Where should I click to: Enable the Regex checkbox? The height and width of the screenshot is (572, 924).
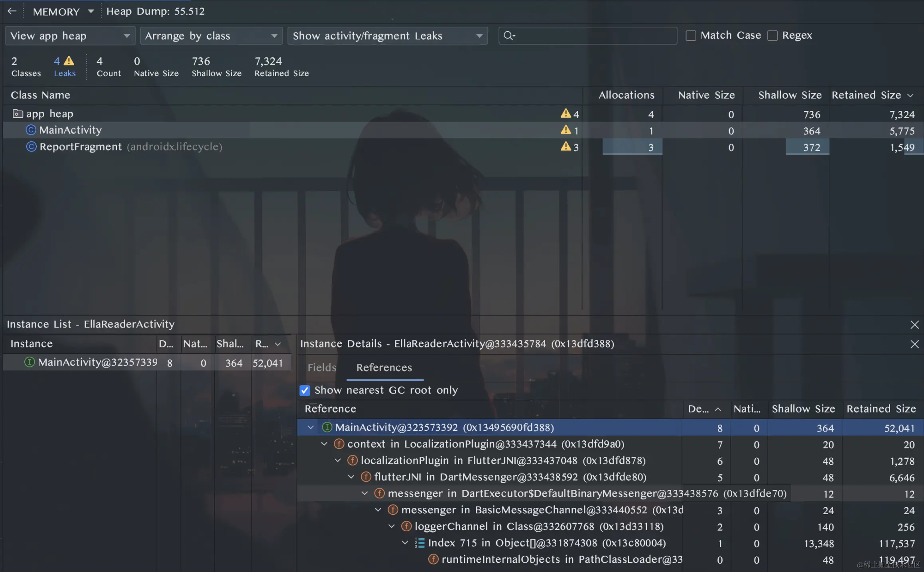[x=772, y=36]
